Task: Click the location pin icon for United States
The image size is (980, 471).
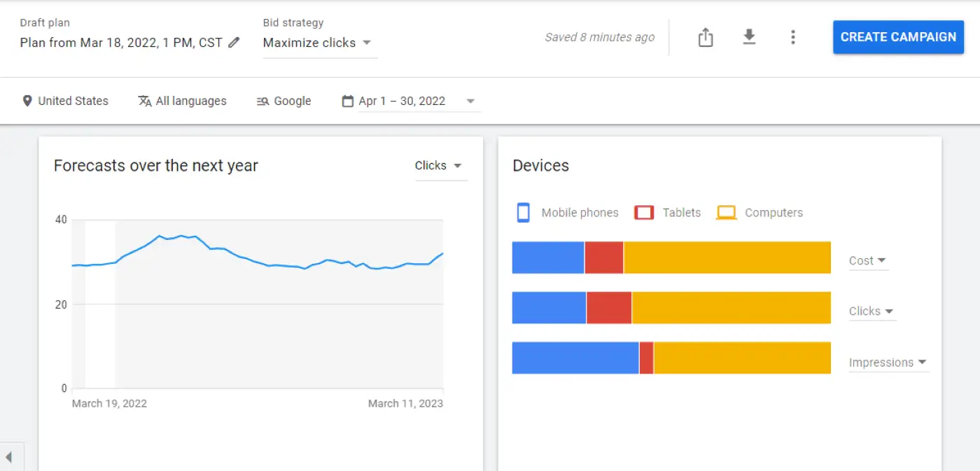Action: [x=27, y=101]
